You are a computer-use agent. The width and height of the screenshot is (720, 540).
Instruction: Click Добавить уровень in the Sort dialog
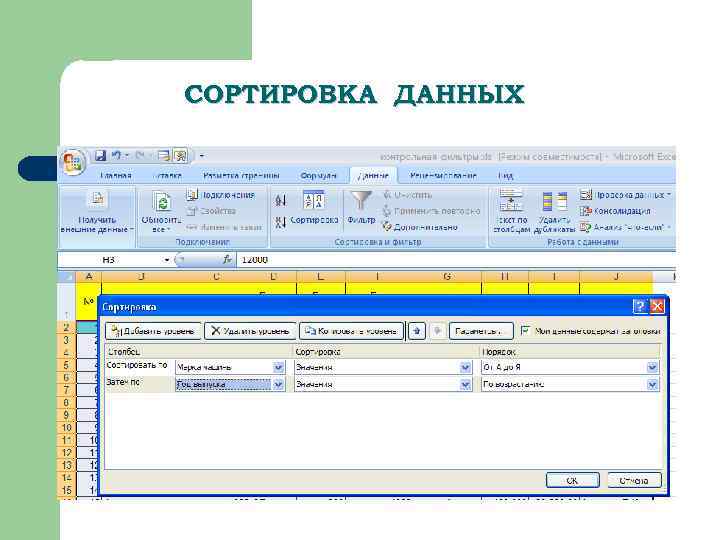(x=153, y=331)
